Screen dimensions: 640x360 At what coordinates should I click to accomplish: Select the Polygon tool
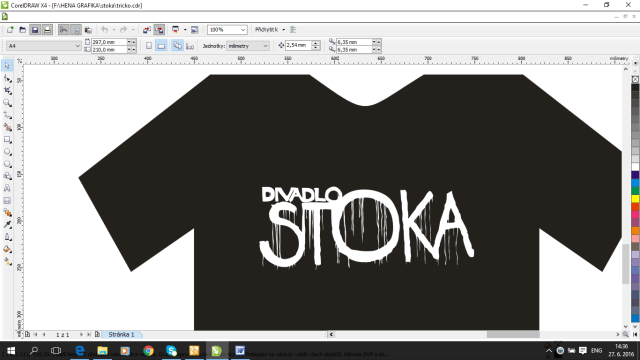click(x=7, y=164)
